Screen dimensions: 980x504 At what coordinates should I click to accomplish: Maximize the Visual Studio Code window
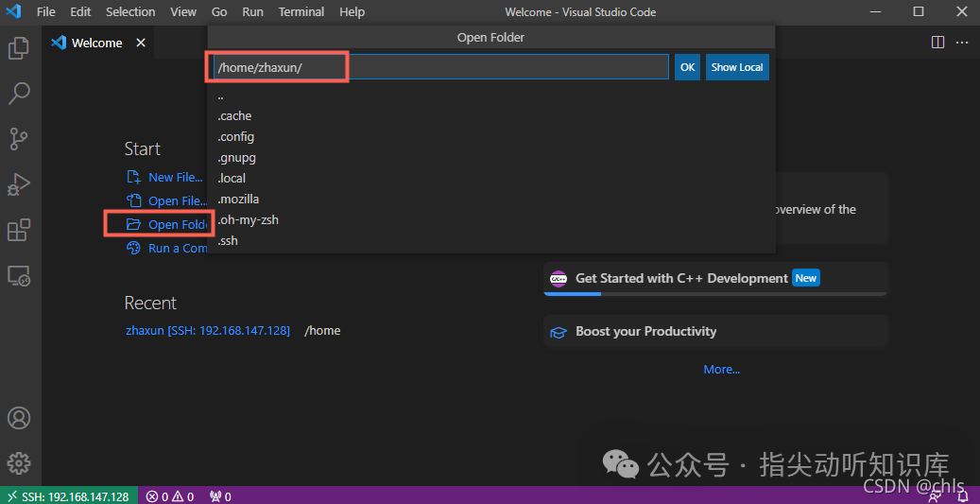919,11
